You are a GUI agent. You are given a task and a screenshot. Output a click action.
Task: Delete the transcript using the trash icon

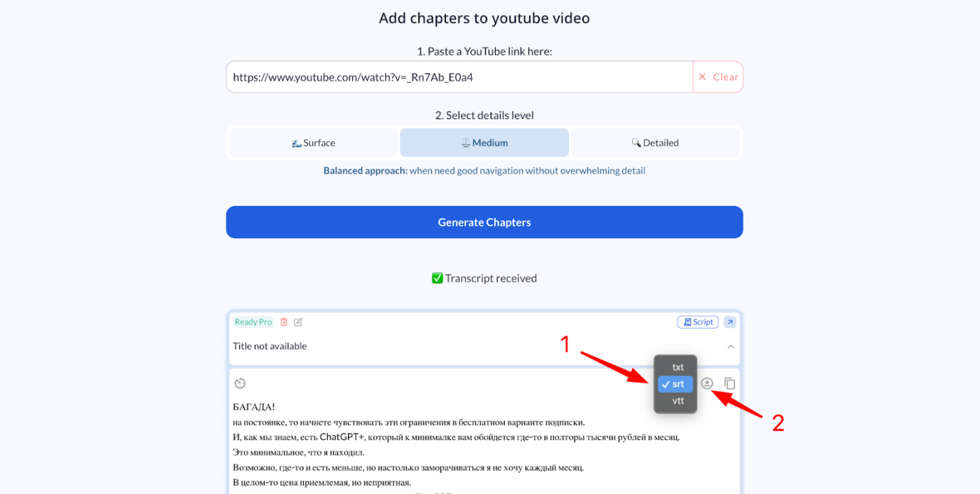pos(283,322)
